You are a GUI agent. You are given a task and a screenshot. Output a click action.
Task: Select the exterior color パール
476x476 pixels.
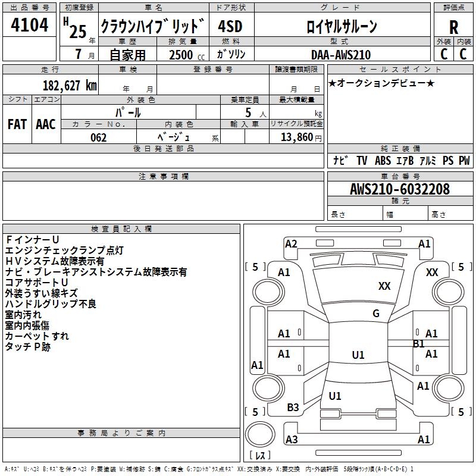(128, 112)
